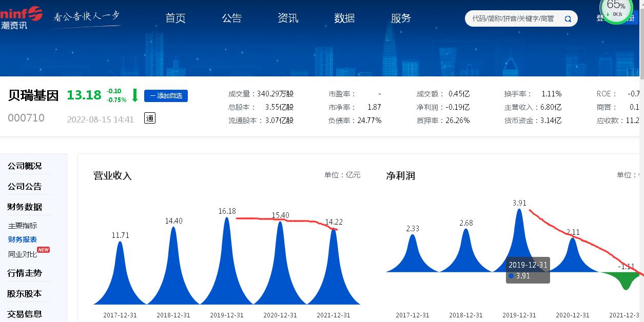Click the NEW badge beside 同业对比
The image size is (644, 322).
coord(43,250)
